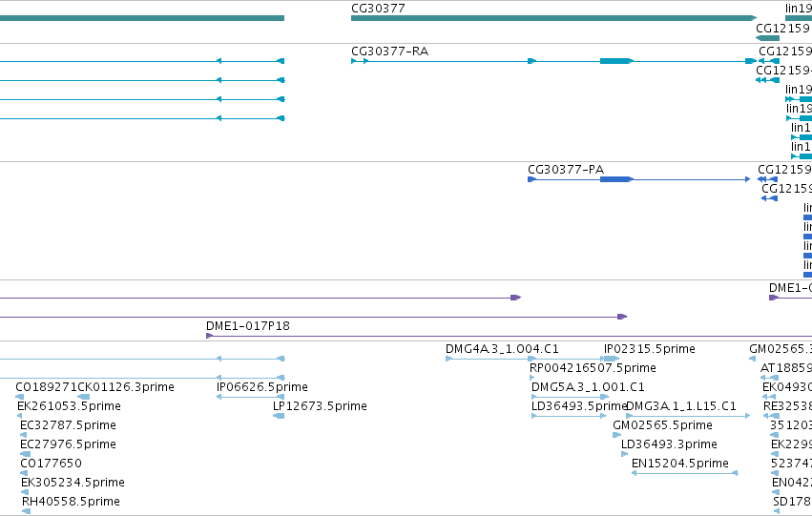The height and width of the screenshot is (516, 812).
Task: Click the CG12159 gene arrow glyph
Action: pos(767,38)
